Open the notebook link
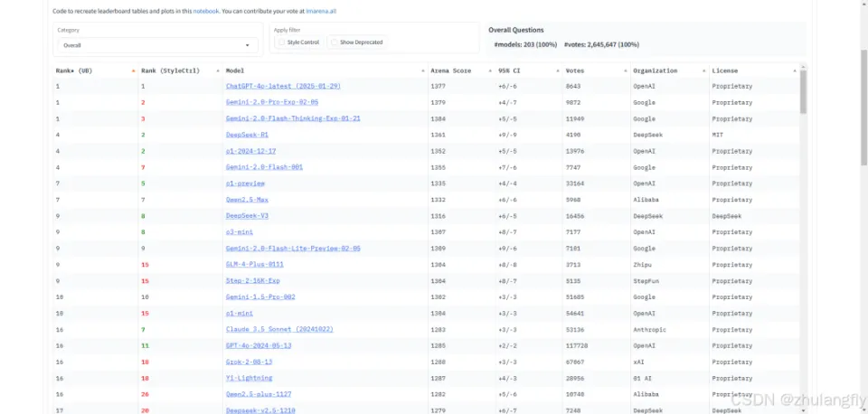Image resolution: width=868 pixels, height=414 pixels. pyautogui.click(x=206, y=11)
